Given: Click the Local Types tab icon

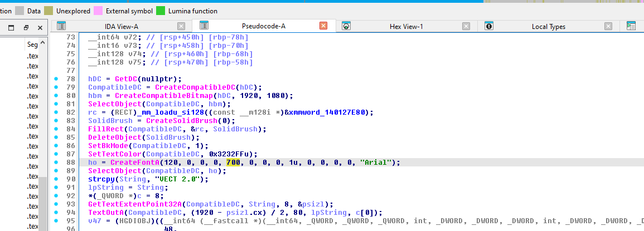Looking at the screenshot, I should click(489, 26).
